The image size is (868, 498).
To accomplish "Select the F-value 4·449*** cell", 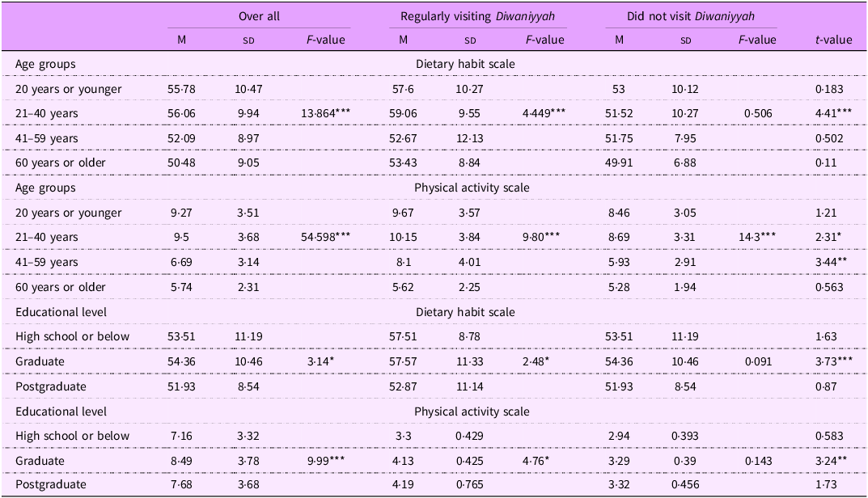I will coord(544,113).
